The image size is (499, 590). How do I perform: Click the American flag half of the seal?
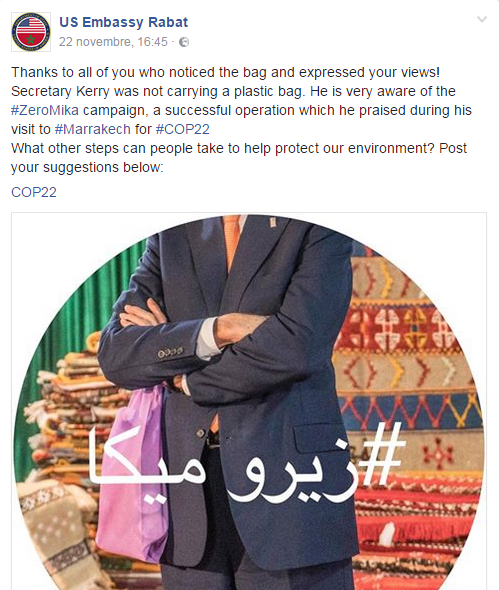pyautogui.click(x=31, y=25)
